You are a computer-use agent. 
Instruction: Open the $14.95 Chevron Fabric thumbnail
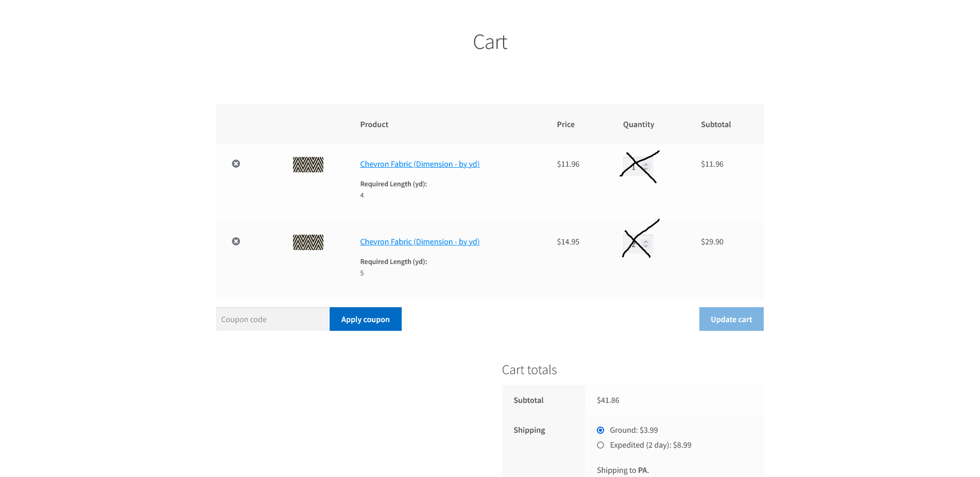pos(308,242)
